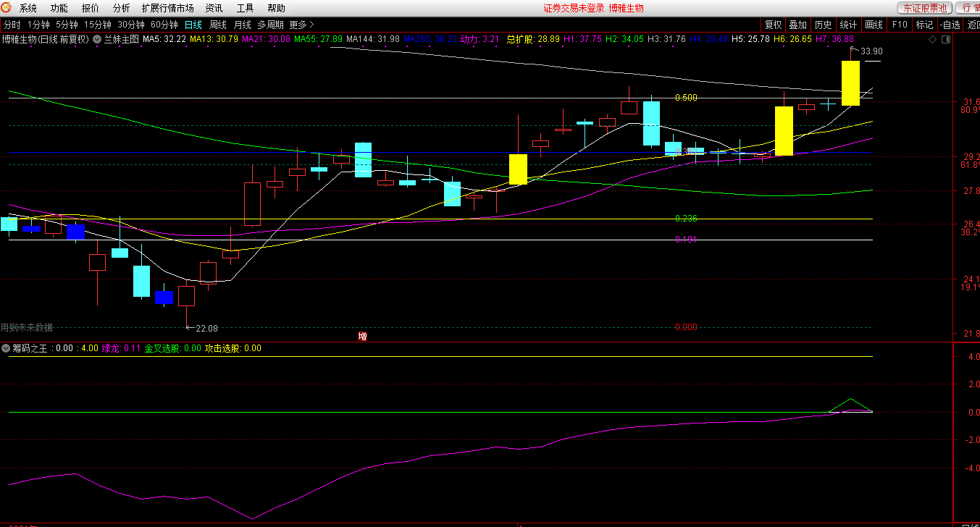Select the 日线 daily period tab
The width and height of the screenshot is (980, 527).
(x=193, y=25)
